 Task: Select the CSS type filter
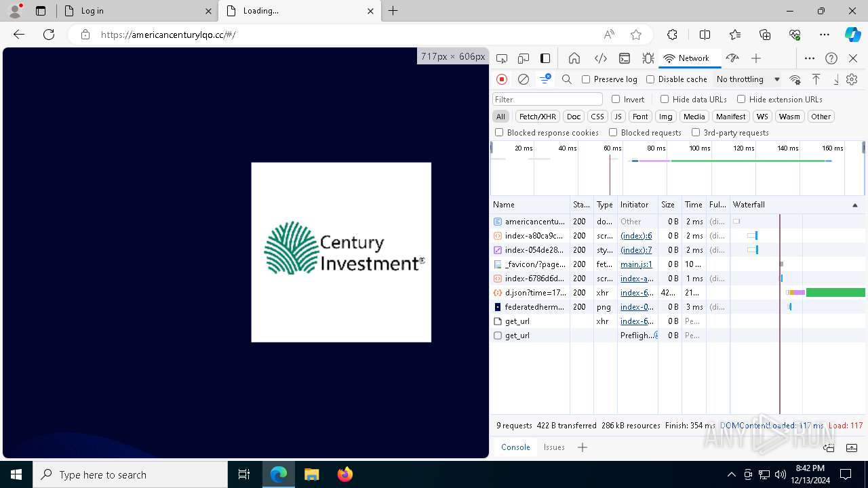tap(597, 117)
